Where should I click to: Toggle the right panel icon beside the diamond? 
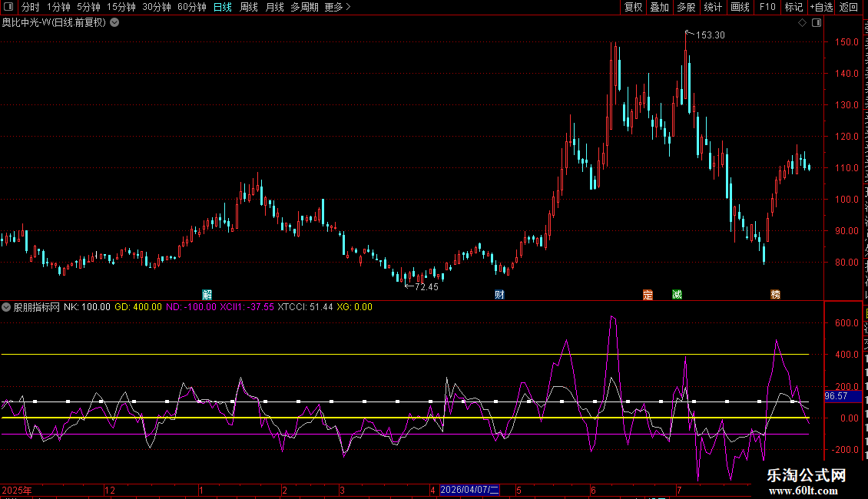coord(817,23)
